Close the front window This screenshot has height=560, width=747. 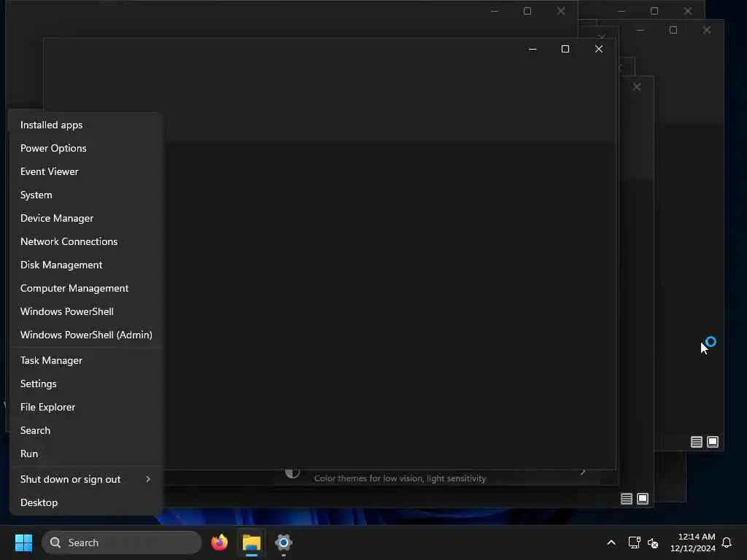599,49
